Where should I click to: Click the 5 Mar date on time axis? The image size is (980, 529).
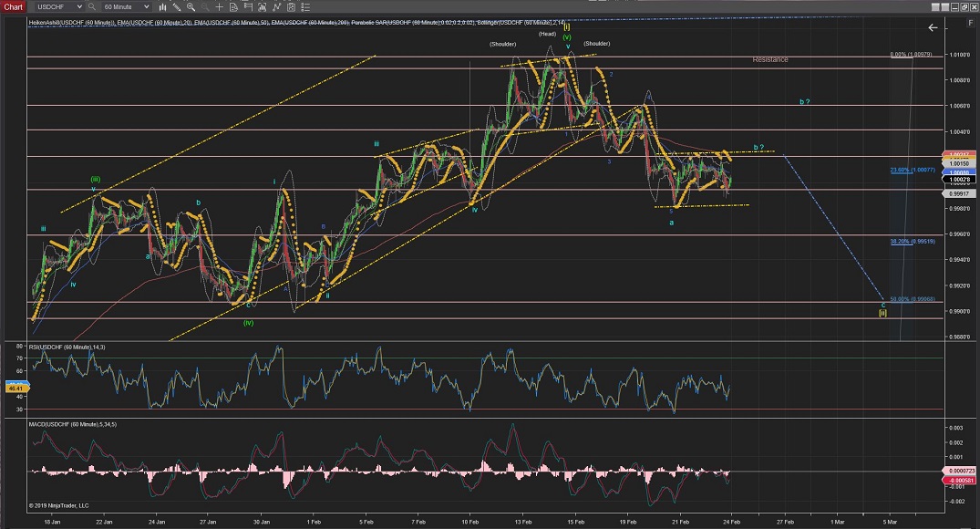coord(890,522)
